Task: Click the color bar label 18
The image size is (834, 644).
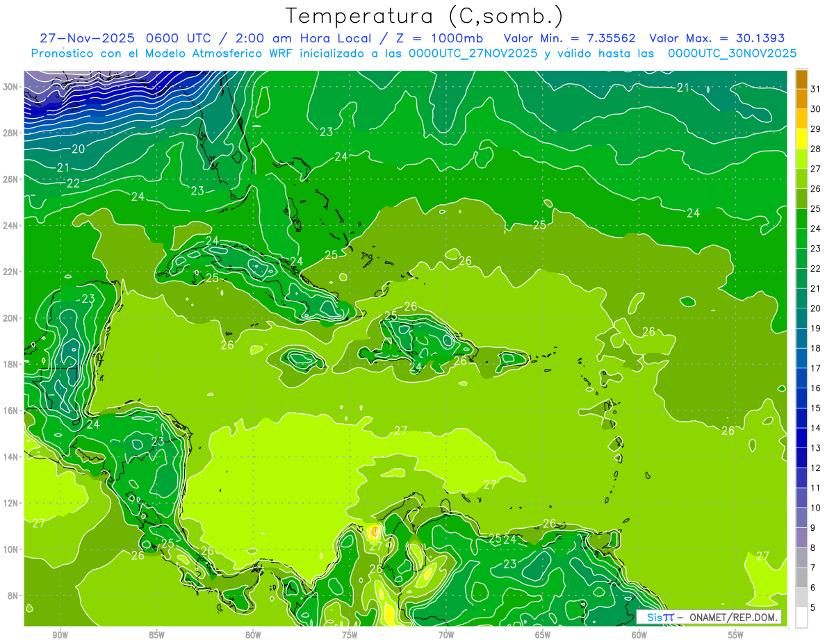Action: pyautogui.click(x=815, y=348)
